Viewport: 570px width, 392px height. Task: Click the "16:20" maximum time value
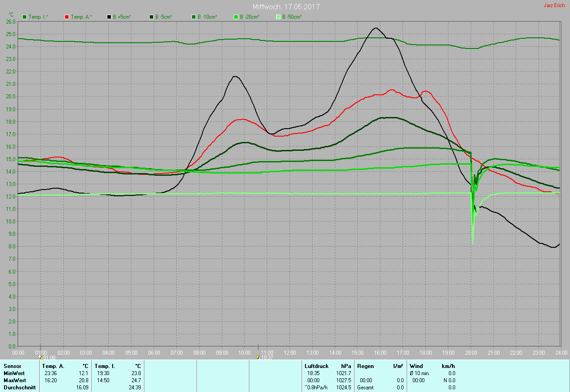pyautogui.click(x=50, y=380)
